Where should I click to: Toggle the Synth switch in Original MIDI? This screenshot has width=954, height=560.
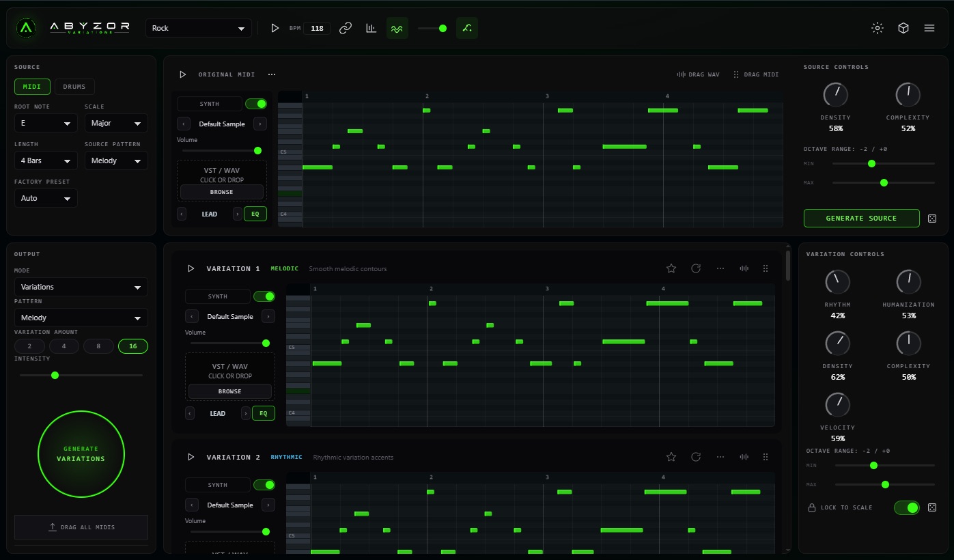point(256,104)
